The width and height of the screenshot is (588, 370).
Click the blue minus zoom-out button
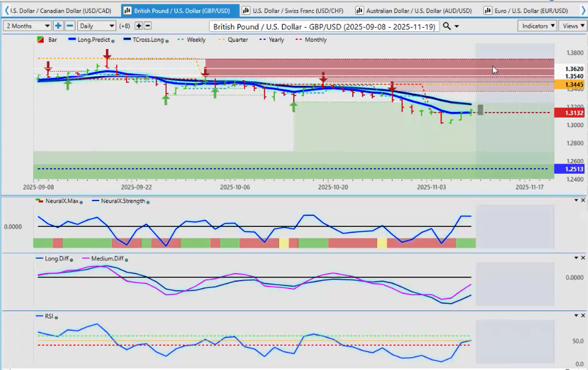(70, 26)
